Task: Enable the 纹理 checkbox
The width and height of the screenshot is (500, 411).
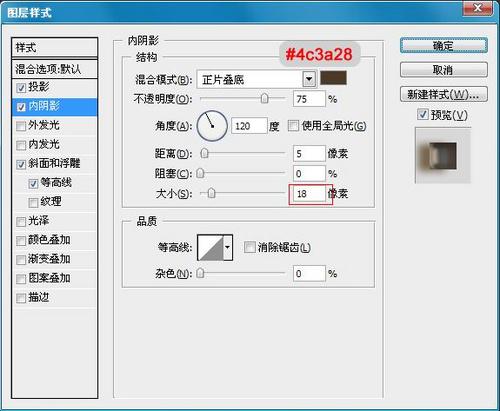Action: click(33, 203)
